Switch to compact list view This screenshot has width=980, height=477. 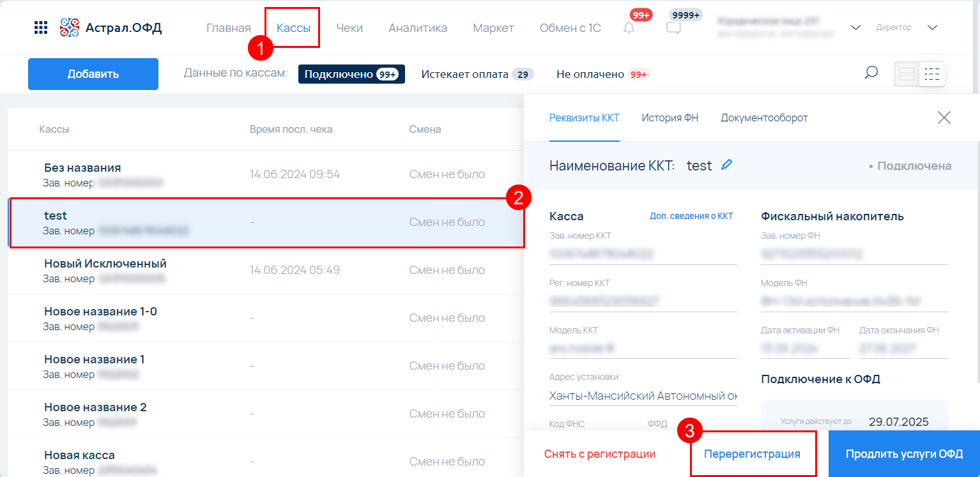coord(932,74)
